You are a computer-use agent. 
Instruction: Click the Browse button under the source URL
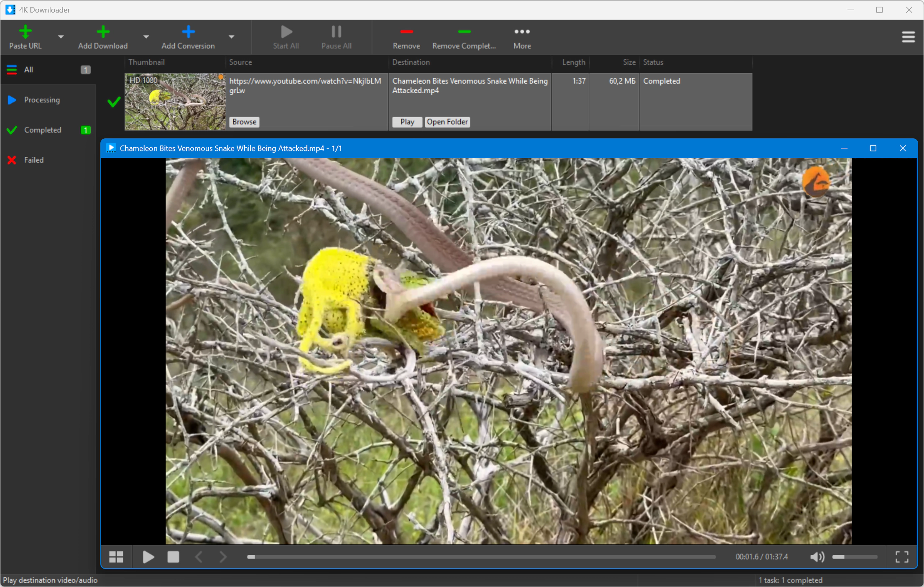click(x=244, y=122)
